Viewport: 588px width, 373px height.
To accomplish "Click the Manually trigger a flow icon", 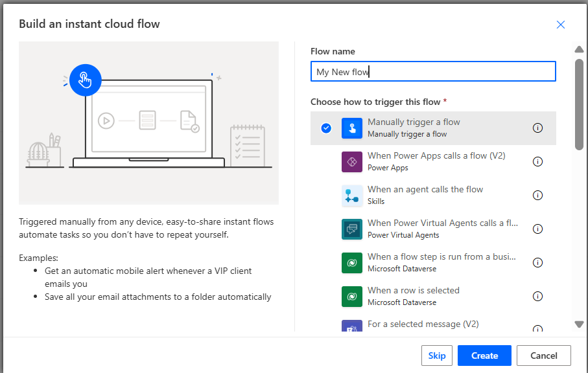I will point(352,128).
